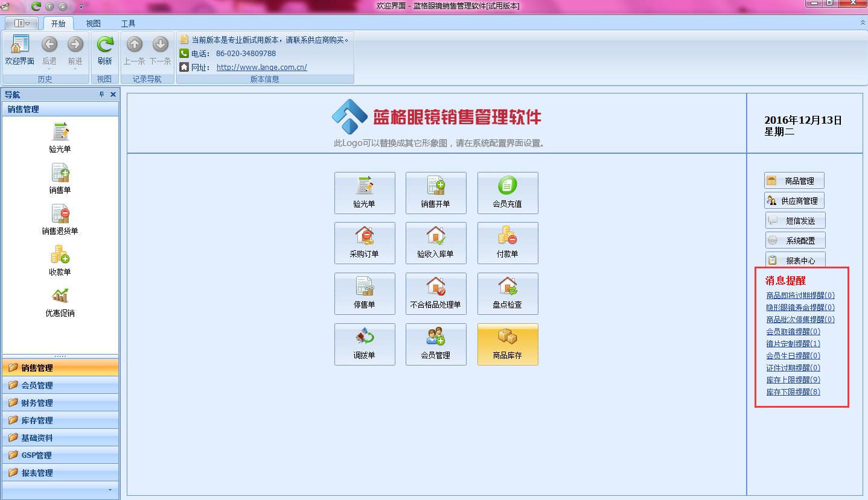The width and height of the screenshot is (868, 500).
Task: Open the 采购订单 tile
Action: 364,242
